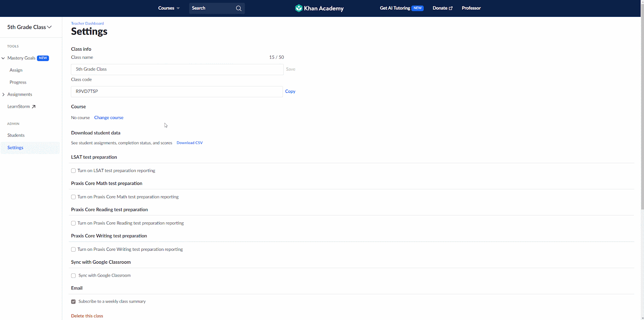Collapse the Mastery Goals section chevron
This screenshot has height=320, width=644.
(x=3, y=58)
